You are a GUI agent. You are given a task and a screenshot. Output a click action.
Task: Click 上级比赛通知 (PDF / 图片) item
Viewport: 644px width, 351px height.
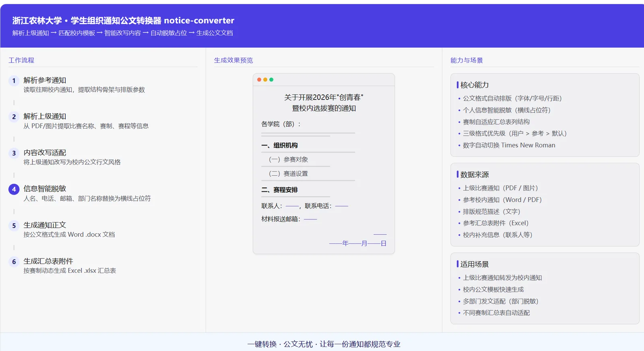point(500,188)
